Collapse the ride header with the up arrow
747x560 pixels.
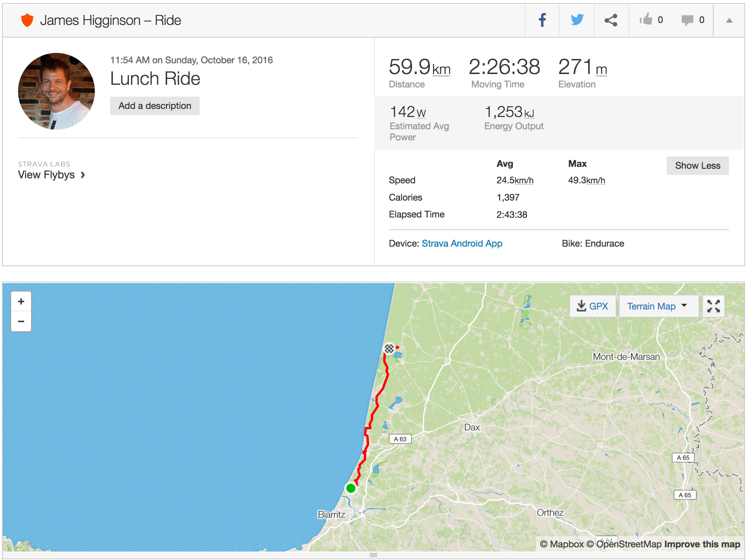click(729, 21)
